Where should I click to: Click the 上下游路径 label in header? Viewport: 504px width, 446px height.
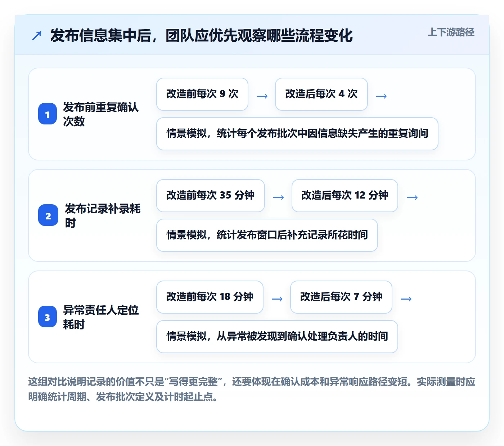click(x=451, y=32)
